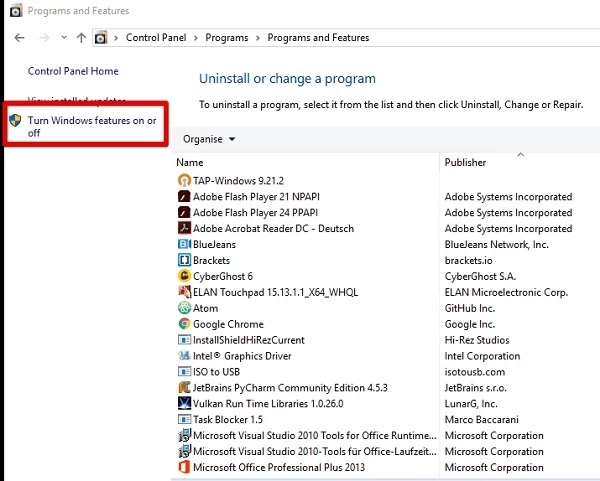This screenshot has width=600, height=481.
Task: Expand the chevron before Control Panel in breadcrumb
Action: [x=116, y=38]
